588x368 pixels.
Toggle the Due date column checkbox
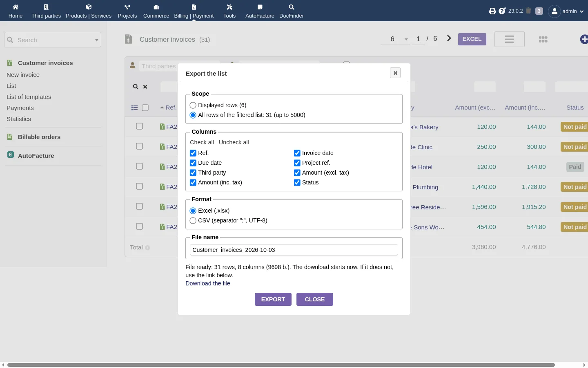coord(193,163)
